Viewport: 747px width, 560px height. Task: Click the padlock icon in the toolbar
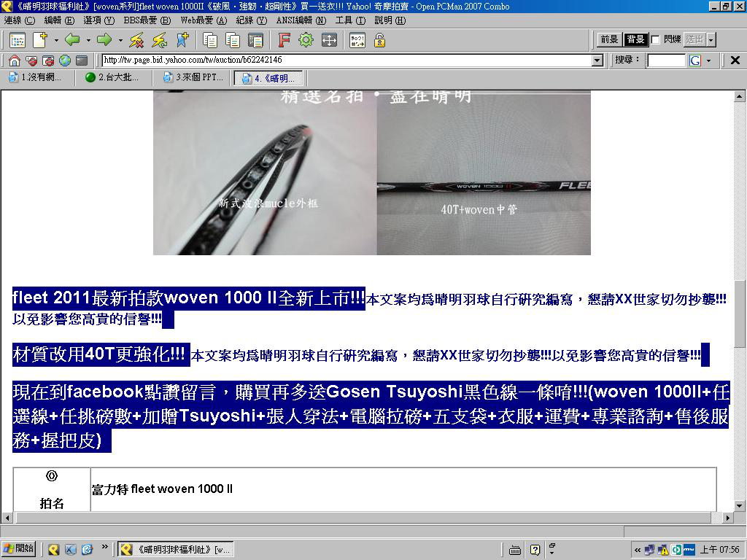pyautogui.click(x=379, y=40)
